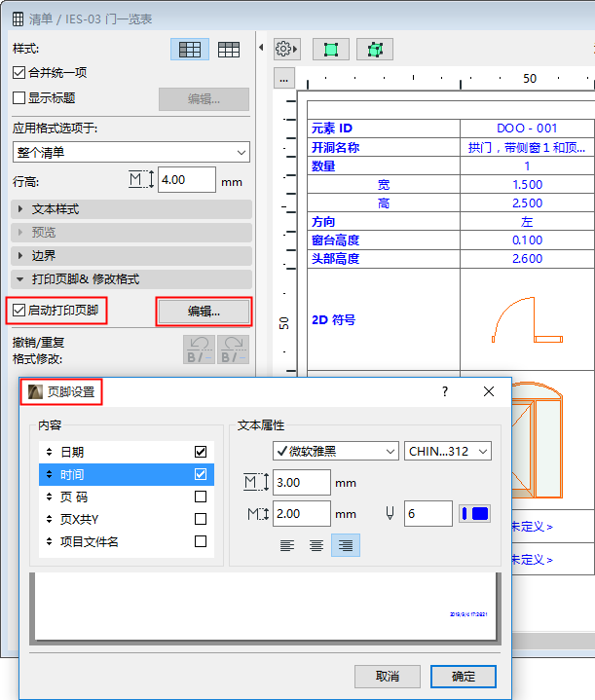Image resolution: width=595 pixels, height=700 pixels.
Task: Align footer text center
Action: 316,545
